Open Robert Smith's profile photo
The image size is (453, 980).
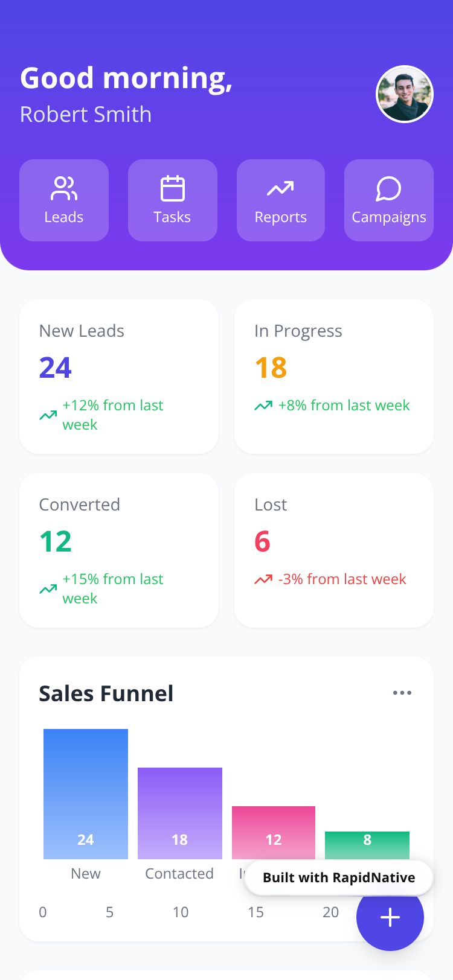(x=404, y=94)
